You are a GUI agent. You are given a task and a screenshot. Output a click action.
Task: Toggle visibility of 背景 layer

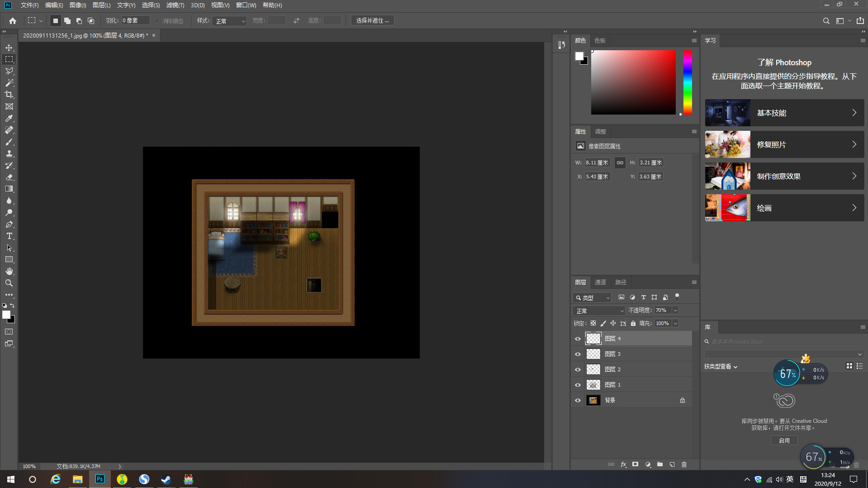[578, 400]
